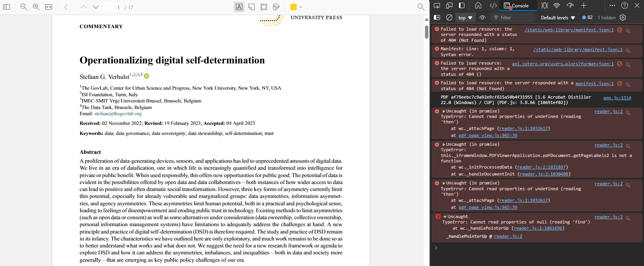Select the highlight text annotation tool
Image resolution: width=644 pixels, height=266 pixels.
(239, 7)
